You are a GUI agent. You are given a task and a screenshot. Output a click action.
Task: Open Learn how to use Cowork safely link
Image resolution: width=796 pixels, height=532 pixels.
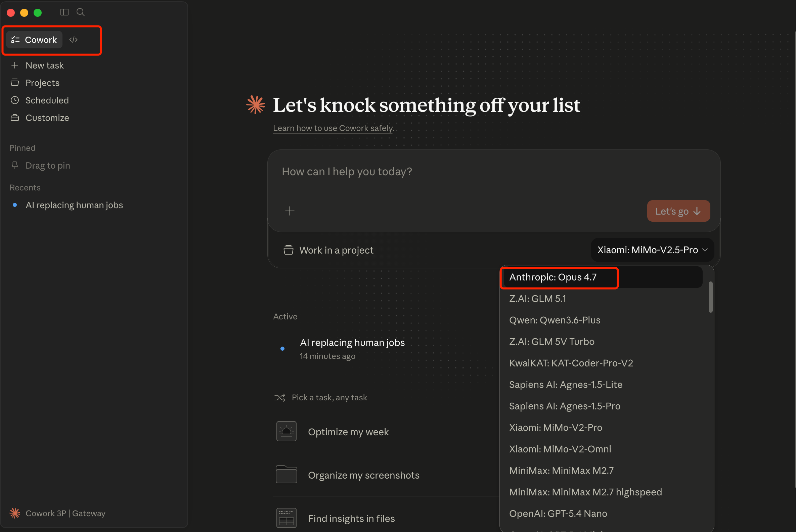tap(333, 128)
